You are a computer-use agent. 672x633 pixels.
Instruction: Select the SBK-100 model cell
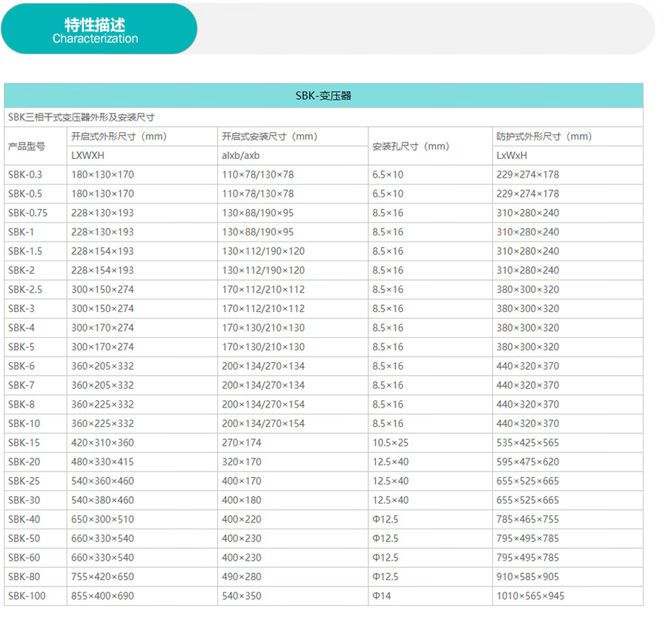click(26, 596)
